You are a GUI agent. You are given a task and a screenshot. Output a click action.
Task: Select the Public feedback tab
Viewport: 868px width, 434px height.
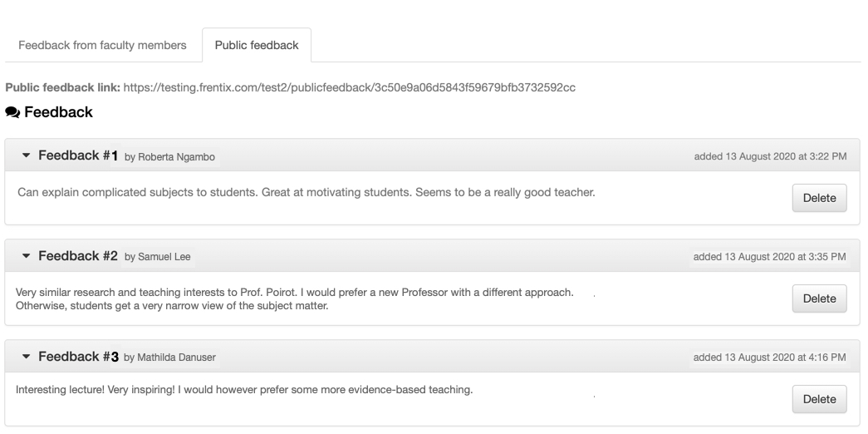(x=257, y=46)
